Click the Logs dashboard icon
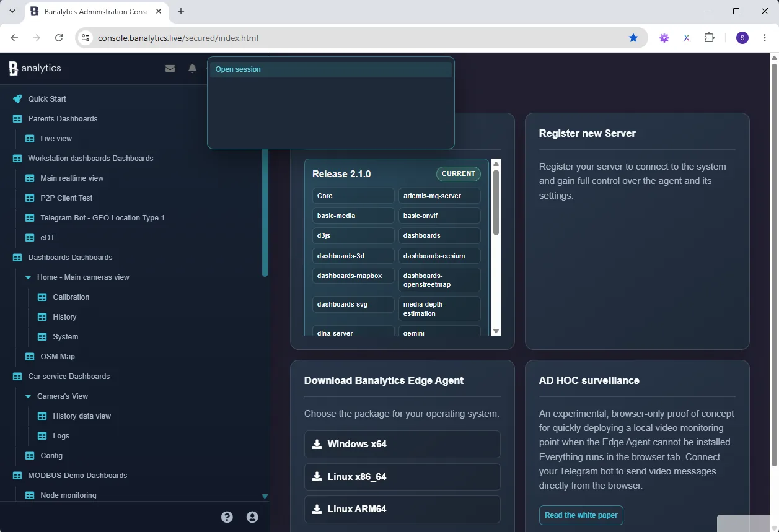Screen dimensions: 779x532 42,436
